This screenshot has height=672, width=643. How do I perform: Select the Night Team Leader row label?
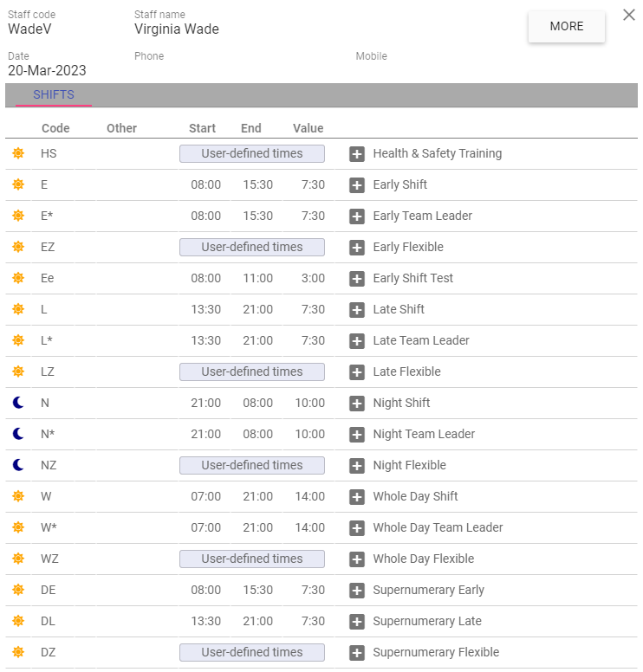tap(424, 434)
